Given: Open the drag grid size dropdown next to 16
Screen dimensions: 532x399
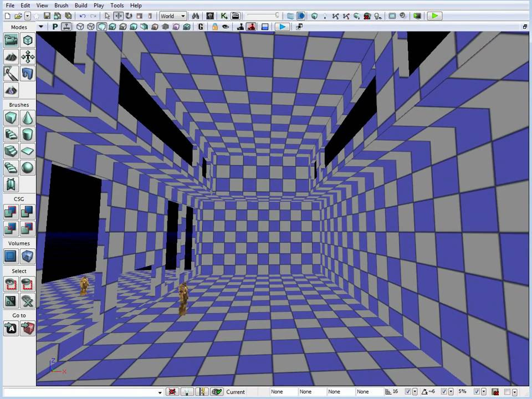Looking at the screenshot, I should (415, 392).
